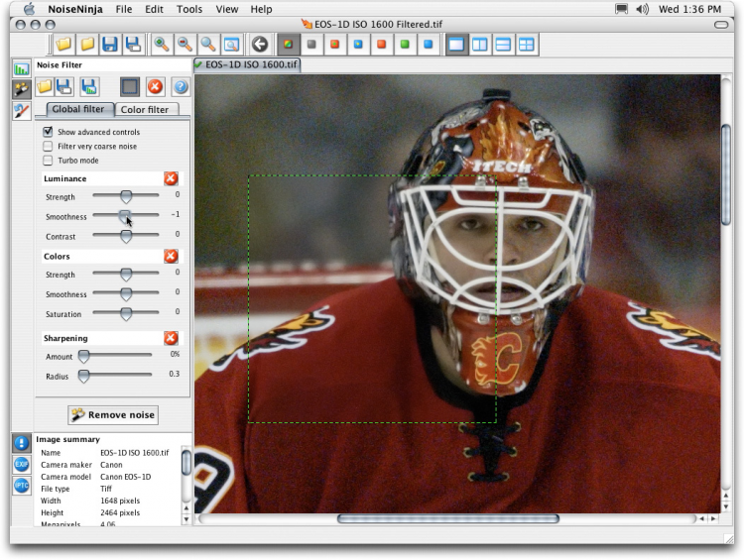Click the Sharpening Amount slider handle
The height and width of the screenshot is (560, 744).
coord(83,356)
